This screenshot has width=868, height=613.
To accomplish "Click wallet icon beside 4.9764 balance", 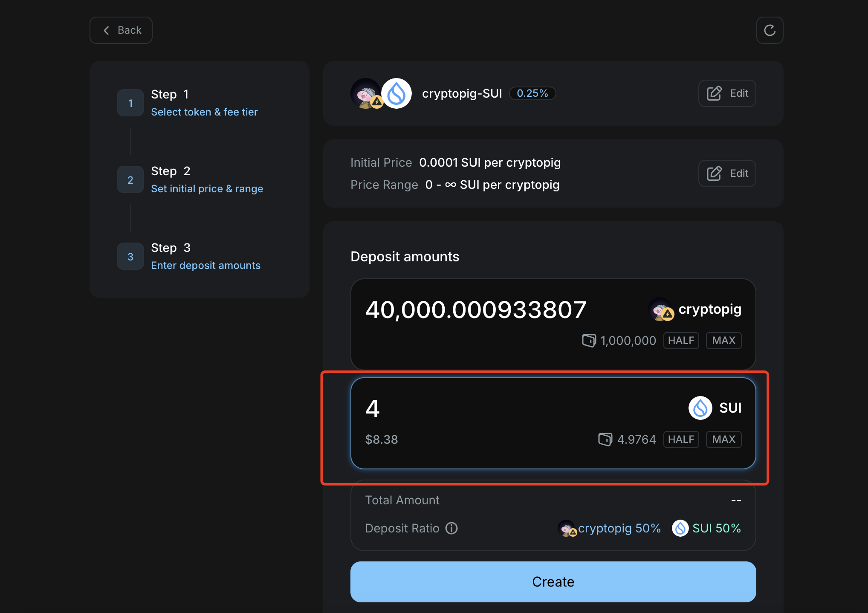I will tap(605, 440).
